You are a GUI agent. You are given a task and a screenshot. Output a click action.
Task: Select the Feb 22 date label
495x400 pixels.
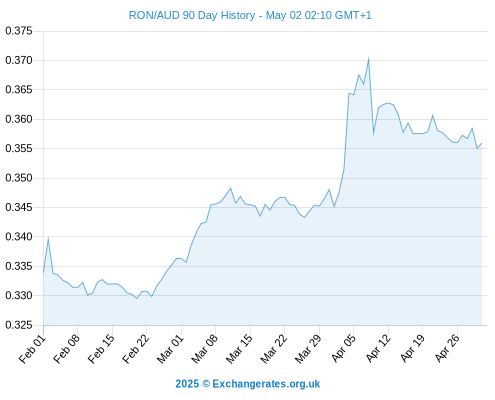[136, 349]
